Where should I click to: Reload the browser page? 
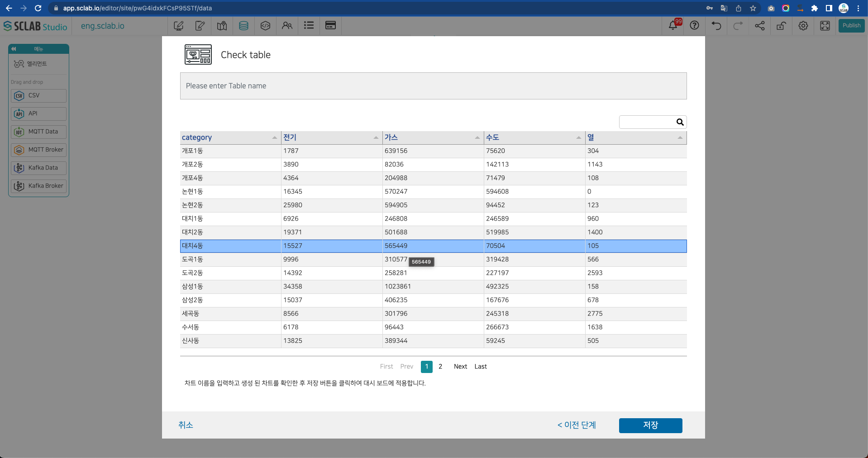click(38, 8)
